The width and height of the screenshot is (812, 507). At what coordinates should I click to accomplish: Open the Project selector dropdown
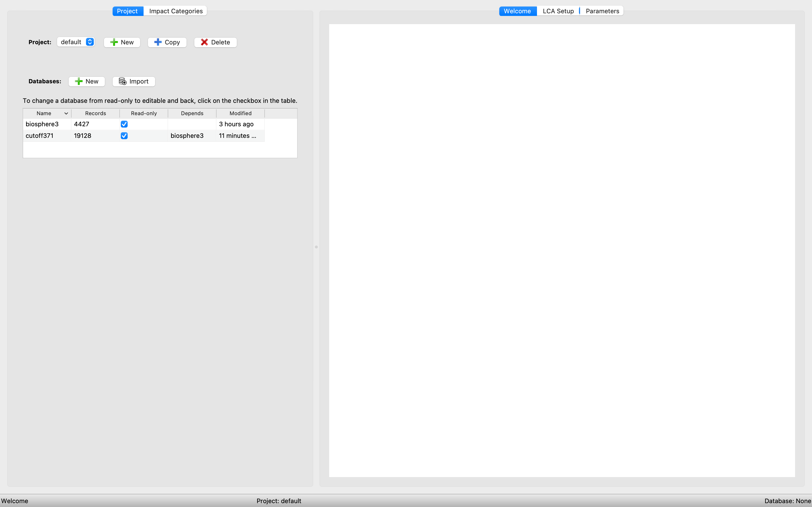(x=76, y=42)
